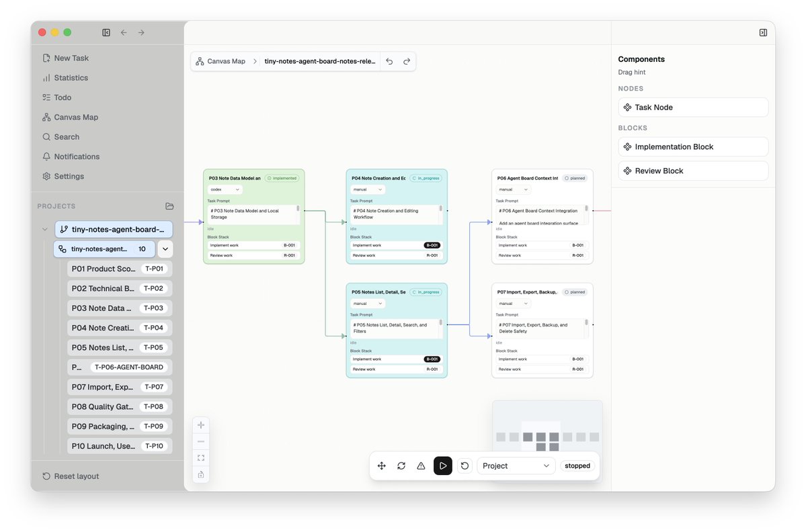Select P05 Notes List task row
This screenshot has height=532, width=806.
click(x=120, y=348)
